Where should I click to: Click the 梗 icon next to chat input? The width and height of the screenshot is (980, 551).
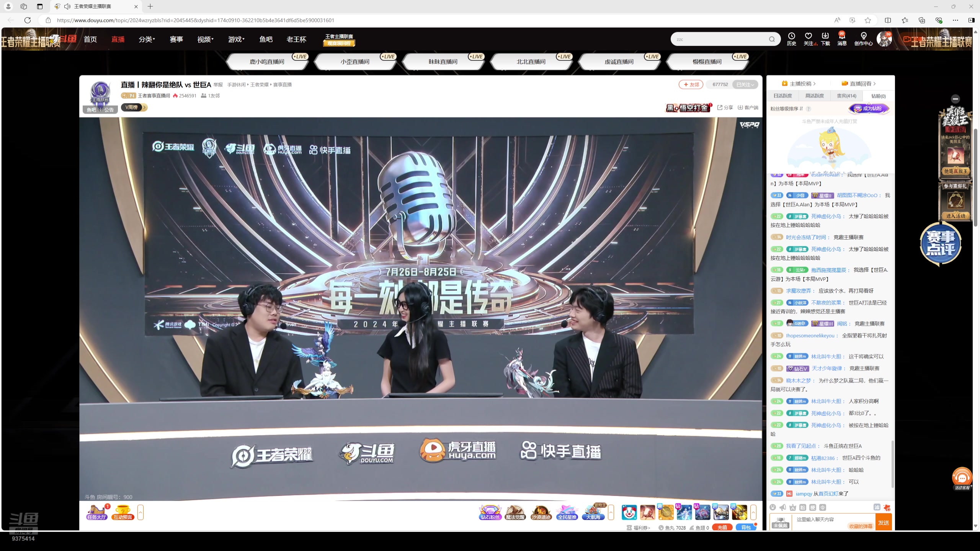coord(813,507)
